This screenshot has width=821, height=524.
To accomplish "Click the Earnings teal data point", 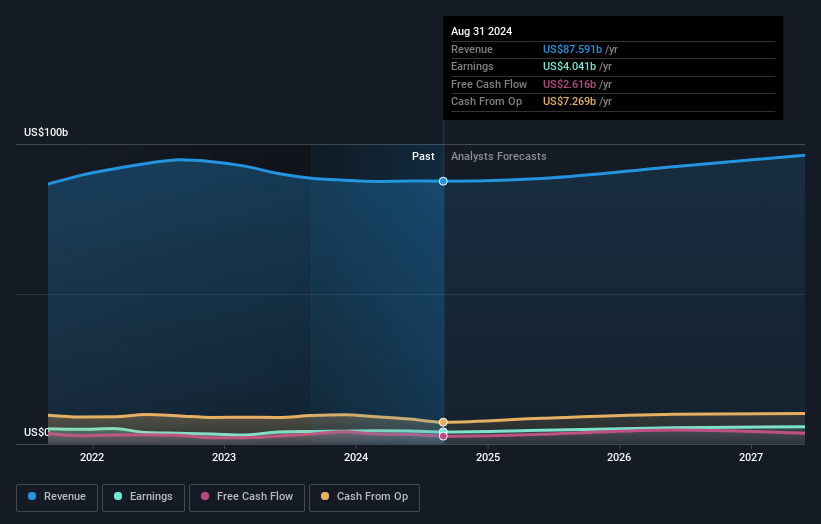I will (x=443, y=431).
